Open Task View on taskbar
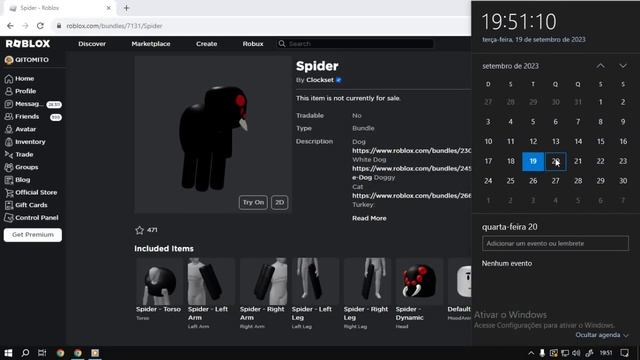640x360 pixels. pyautogui.click(x=42, y=353)
